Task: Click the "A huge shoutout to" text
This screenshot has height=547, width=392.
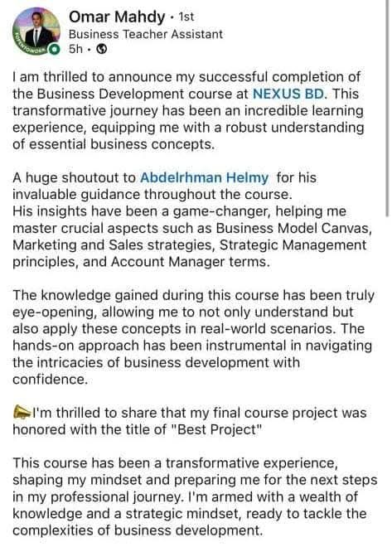Action: tap(74, 177)
